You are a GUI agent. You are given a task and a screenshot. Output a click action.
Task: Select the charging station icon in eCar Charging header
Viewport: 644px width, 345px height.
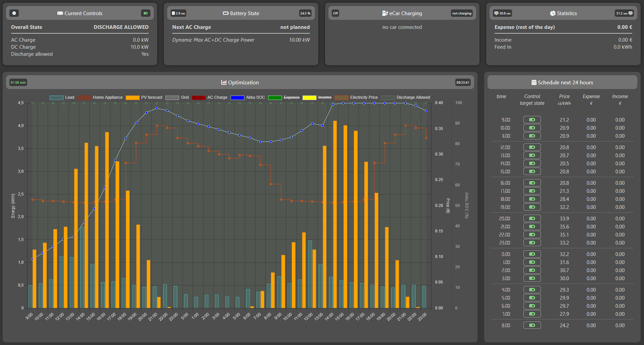[385, 13]
